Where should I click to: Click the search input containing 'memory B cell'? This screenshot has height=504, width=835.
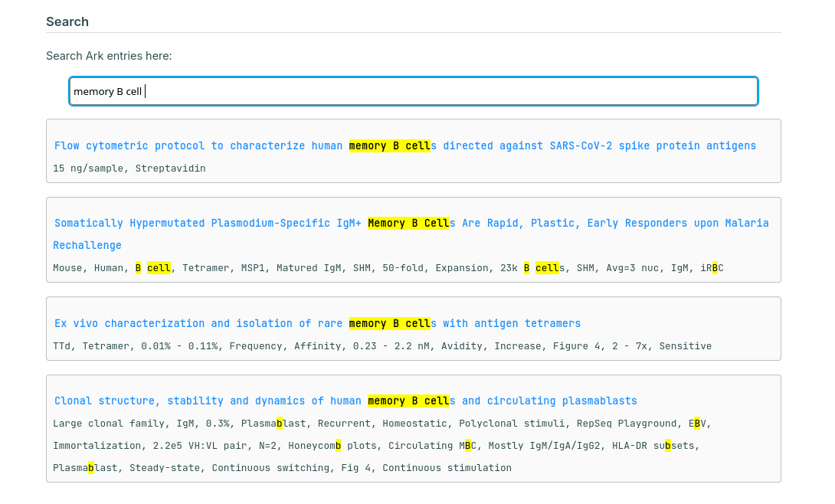414,91
